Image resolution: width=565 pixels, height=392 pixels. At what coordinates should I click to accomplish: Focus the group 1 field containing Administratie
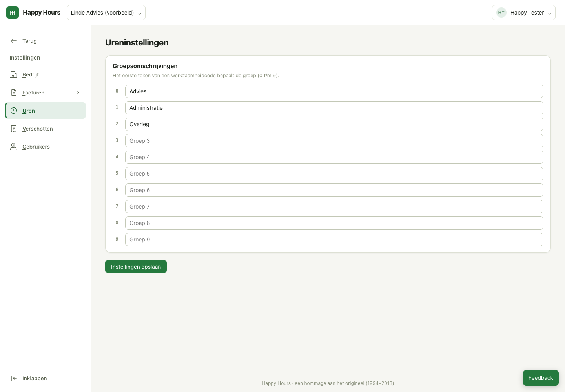(x=334, y=108)
